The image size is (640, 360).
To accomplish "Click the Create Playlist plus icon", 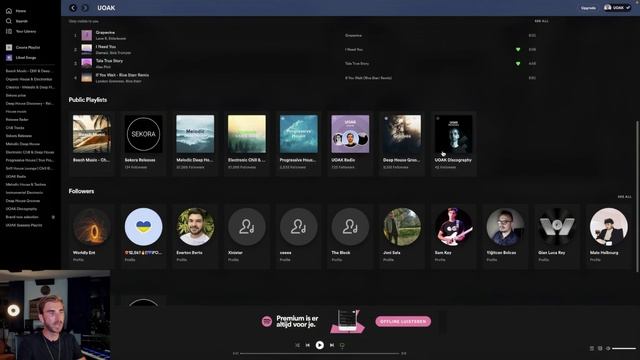I will click(9, 47).
